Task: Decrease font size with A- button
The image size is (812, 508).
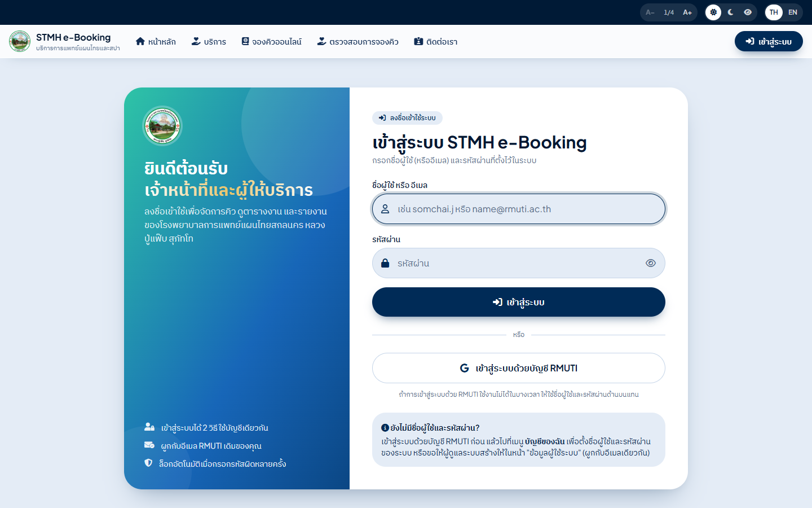Action: pos(650,12)
